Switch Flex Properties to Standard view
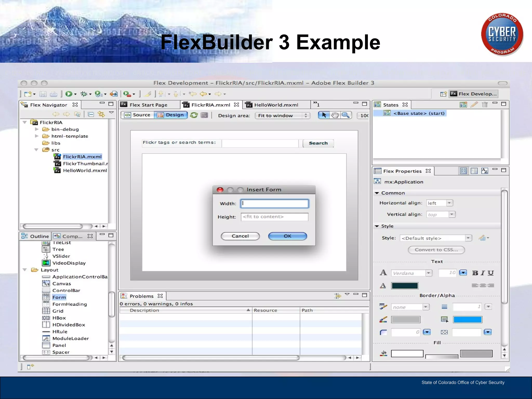Screen dimensions: 532x399 [x=463, y=171]
